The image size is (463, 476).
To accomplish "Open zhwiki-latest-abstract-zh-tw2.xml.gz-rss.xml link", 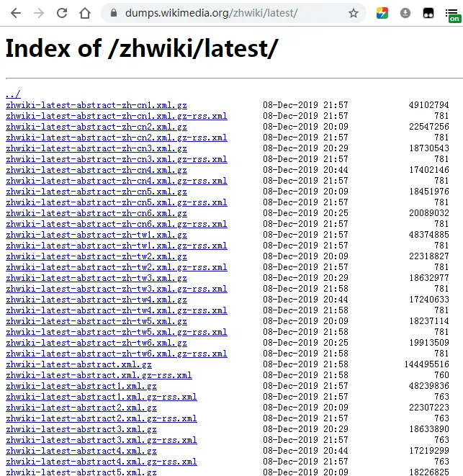I will 116,267.
